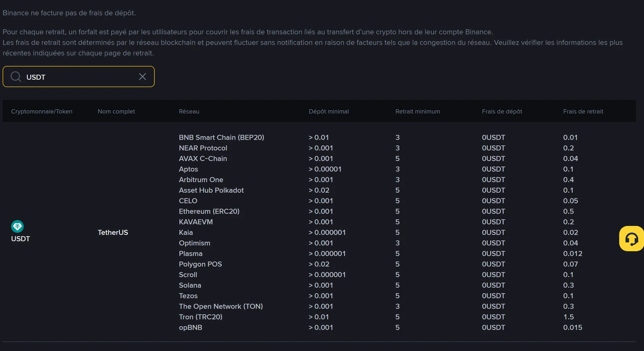Click the USDT token label under icon
The image size is (644, 351).
click(x=21, y=239)
